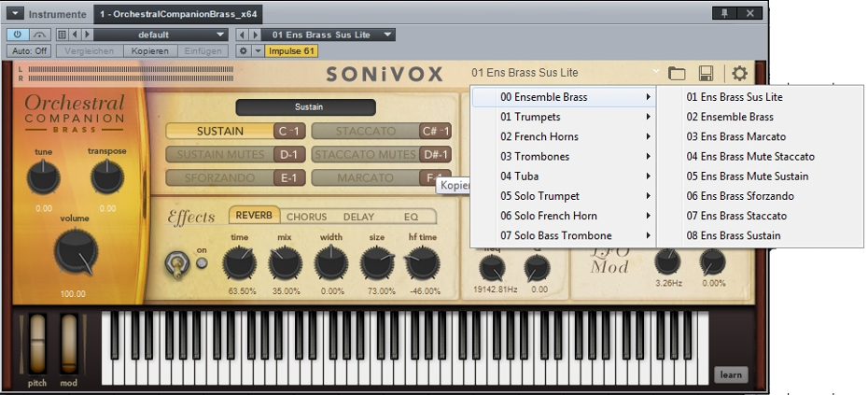Click the reverb size knob
Screen dimensions: 868x395
pos(377,263)
